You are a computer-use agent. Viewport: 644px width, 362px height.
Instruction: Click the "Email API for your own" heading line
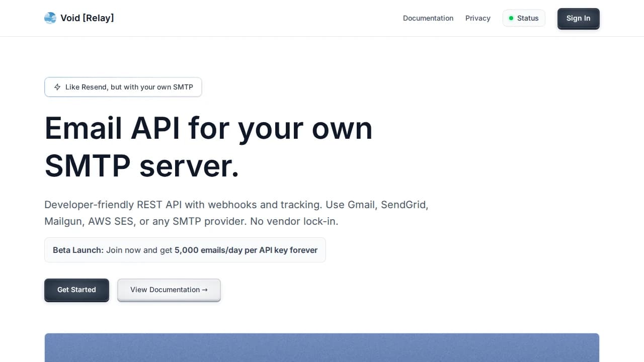click(208, 128)
